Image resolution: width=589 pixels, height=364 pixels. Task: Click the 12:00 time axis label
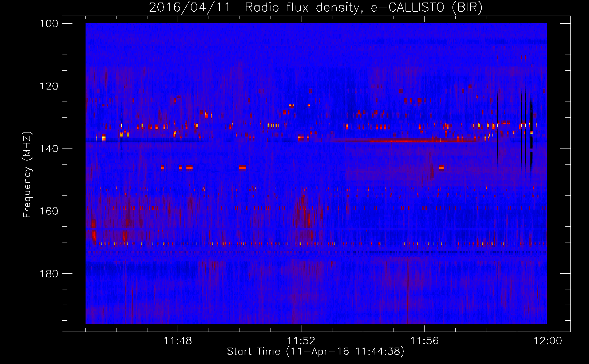click(548, 341)
